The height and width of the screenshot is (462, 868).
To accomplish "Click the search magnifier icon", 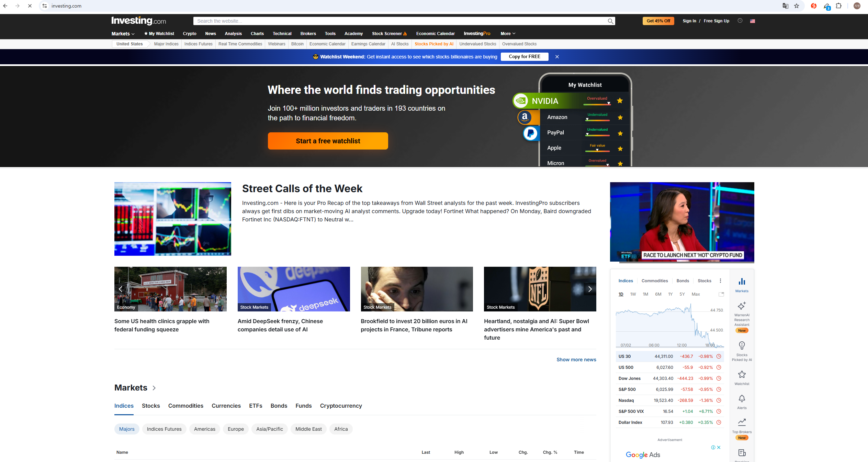I will click(x=610, y=21).
